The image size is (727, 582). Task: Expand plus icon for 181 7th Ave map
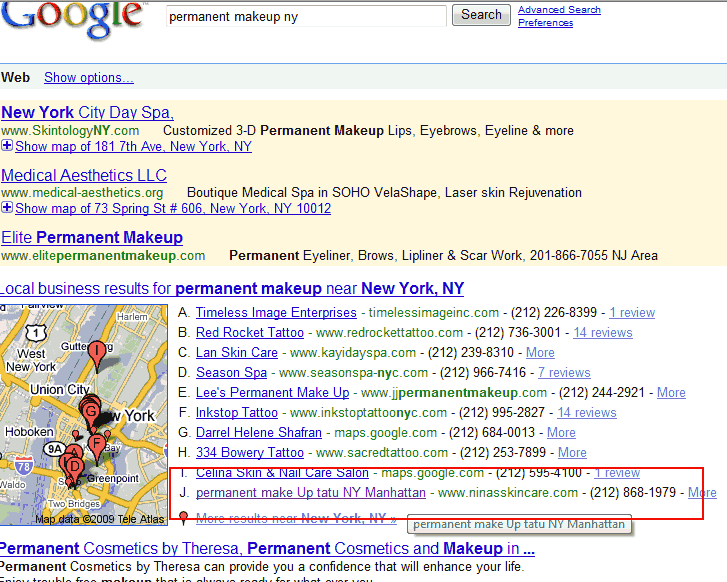point(6,146)
